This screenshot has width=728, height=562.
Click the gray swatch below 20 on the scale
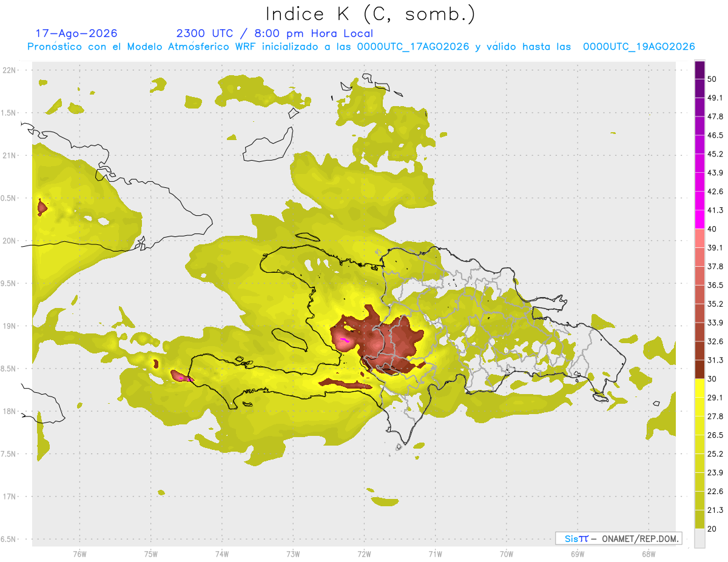pyautogui.click(x=700, y=538)
